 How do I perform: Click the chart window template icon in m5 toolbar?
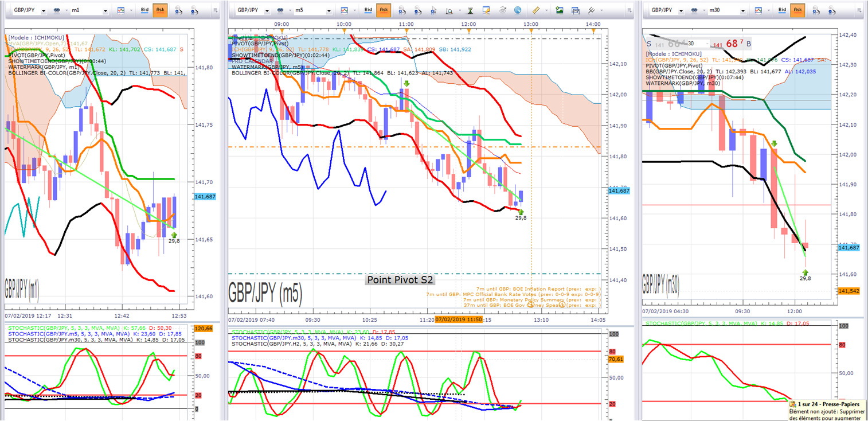575,10
